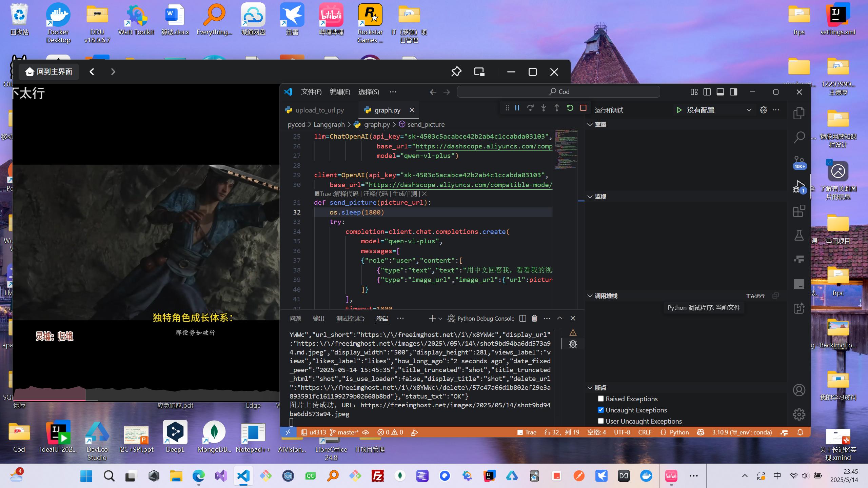Image resolution: width=868 pixels, height=488 pixels.
Task: Open more editor menus ellipsis
Action: pos(393,92)
